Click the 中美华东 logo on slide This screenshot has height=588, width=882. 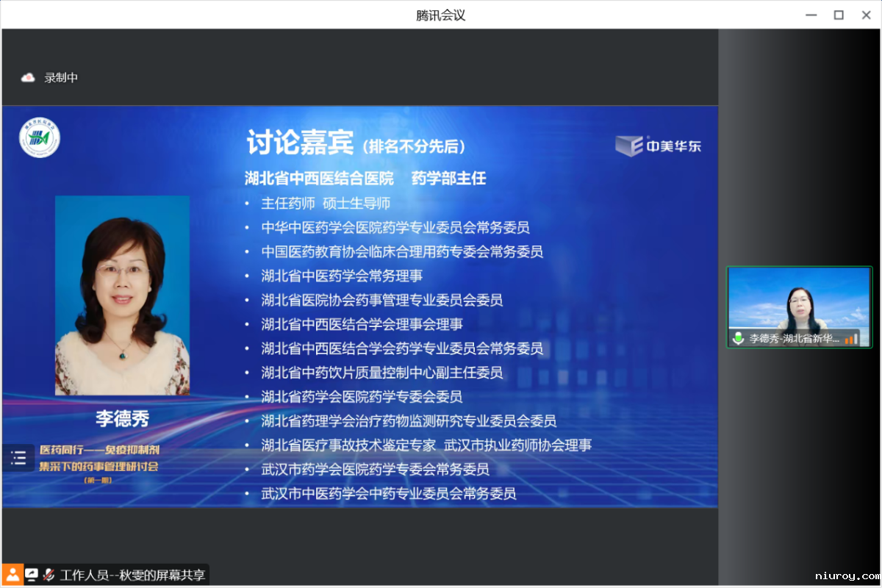(658, 146)
